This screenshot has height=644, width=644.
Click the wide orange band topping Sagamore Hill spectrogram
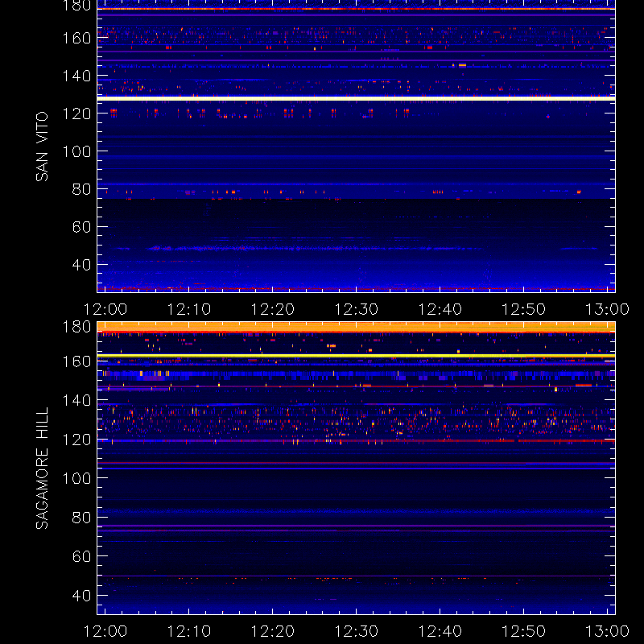click(356, 328)
